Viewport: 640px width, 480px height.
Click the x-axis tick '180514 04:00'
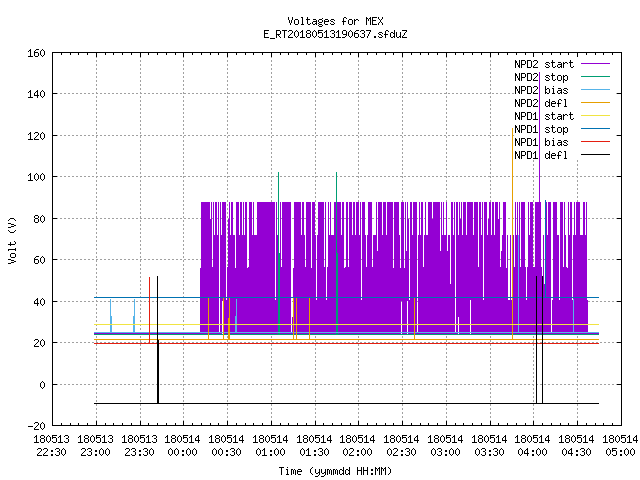tap(532, 446)
